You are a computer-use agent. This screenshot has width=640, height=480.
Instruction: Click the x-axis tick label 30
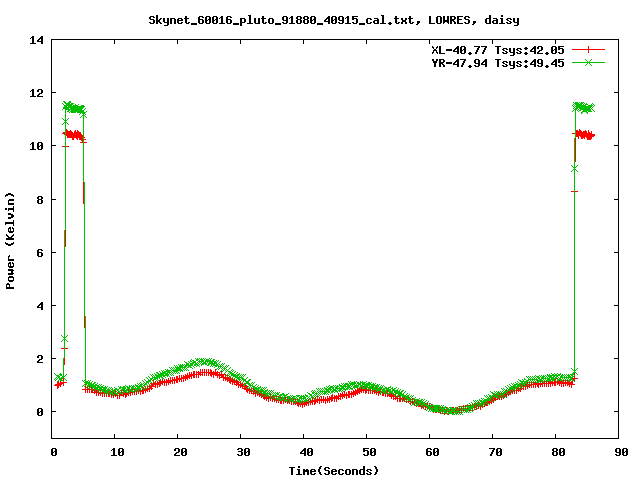pyautogui.click(x=243, y=452)
